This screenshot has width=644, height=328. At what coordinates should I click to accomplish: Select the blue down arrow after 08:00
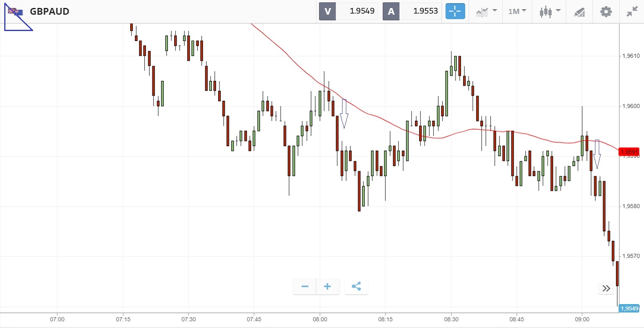[344, 114]
